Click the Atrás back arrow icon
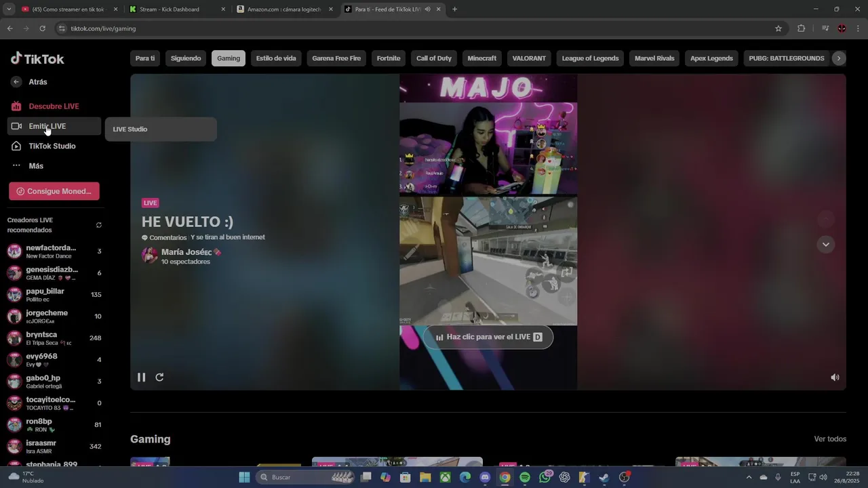This screenshot has width=868, height=488. coord(16,82)
